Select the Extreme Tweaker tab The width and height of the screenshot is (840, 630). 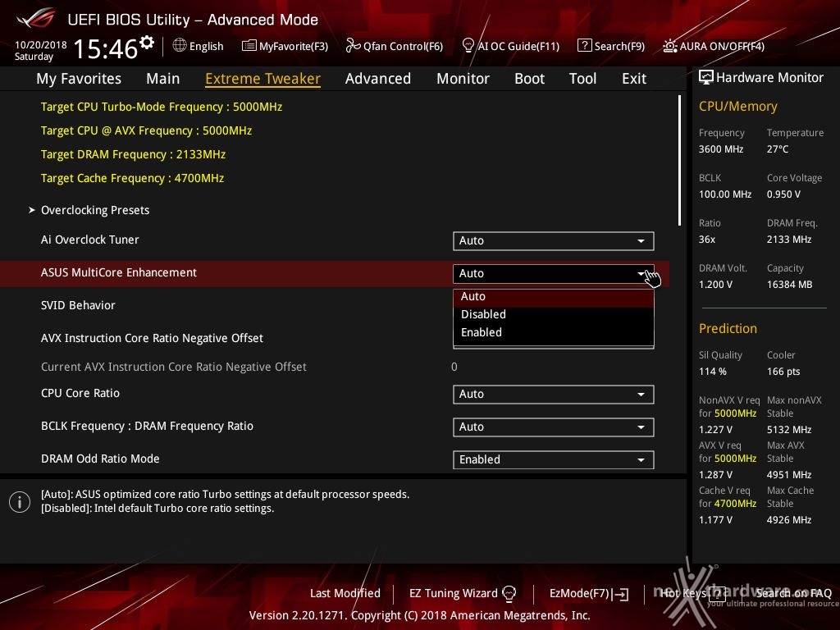coord(263,79)
